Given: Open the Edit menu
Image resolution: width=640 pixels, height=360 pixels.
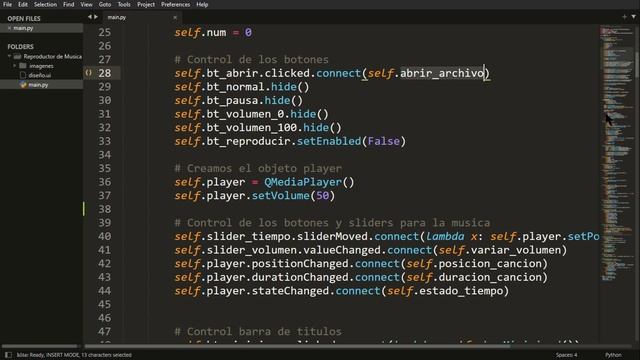Looking at the screenshot, I should [23, 4].
